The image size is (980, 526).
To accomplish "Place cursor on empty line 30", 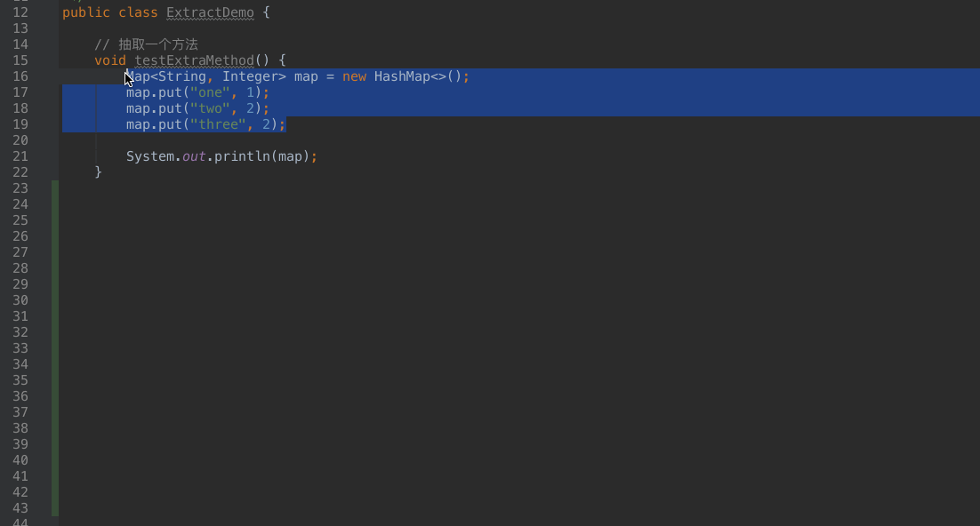I will [x=356, y=300].
